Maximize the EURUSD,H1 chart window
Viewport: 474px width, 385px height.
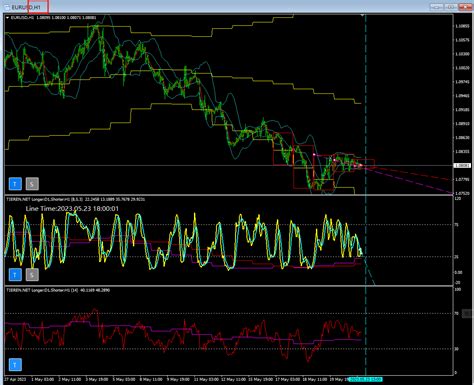pos(451,7)
